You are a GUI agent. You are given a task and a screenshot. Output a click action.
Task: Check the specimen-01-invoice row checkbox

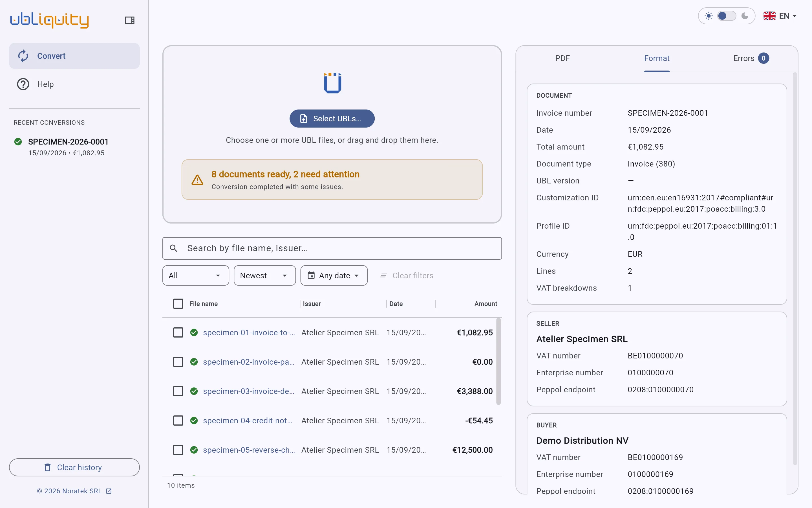tap(178, 332)
